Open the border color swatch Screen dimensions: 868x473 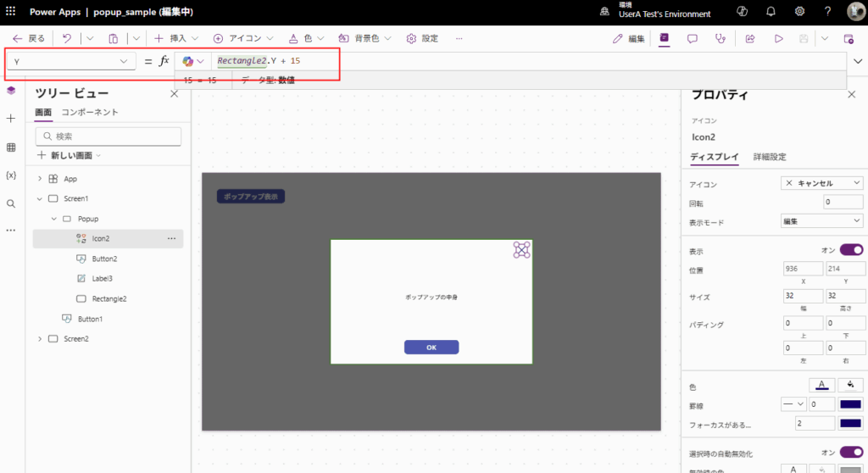[850, 404]
